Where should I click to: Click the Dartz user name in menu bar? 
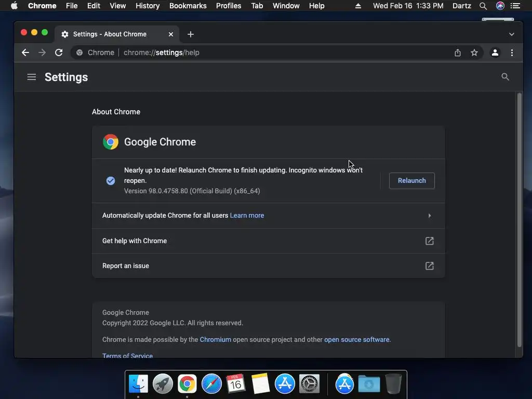click(461, 6)
